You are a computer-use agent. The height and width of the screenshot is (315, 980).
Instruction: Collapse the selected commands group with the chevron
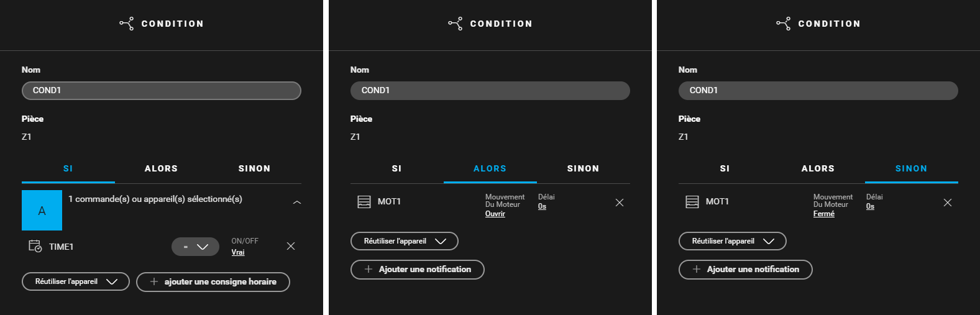(x=297, y=203)
